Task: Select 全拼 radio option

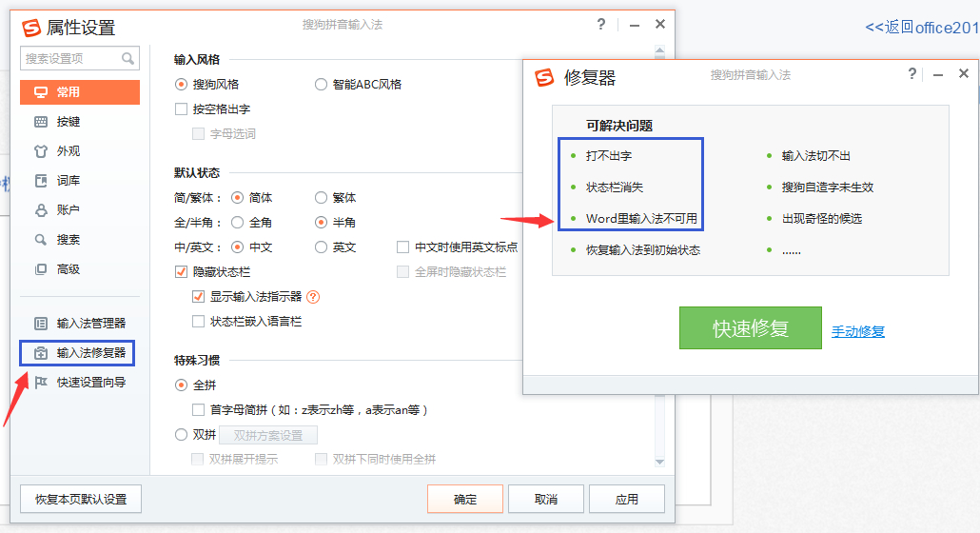Action: (181, 385)
